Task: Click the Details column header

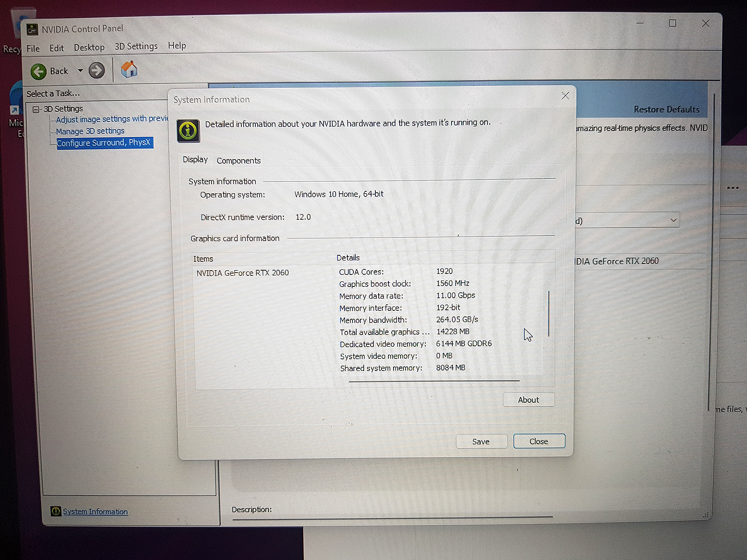Action: click(348, 258)
